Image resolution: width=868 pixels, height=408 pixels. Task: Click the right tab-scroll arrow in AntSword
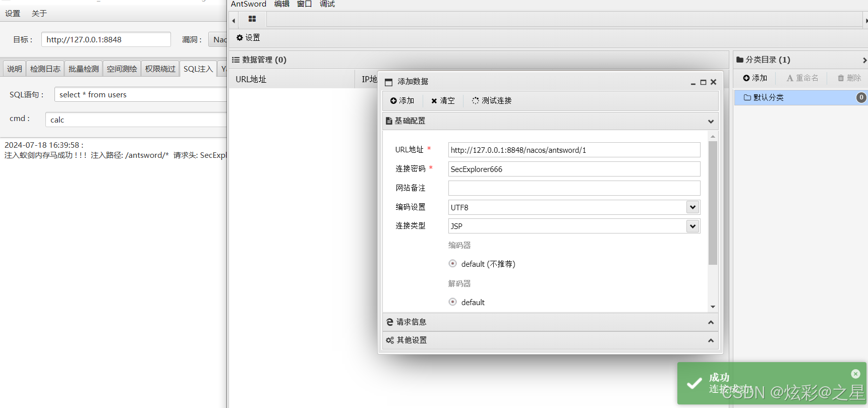866,21
